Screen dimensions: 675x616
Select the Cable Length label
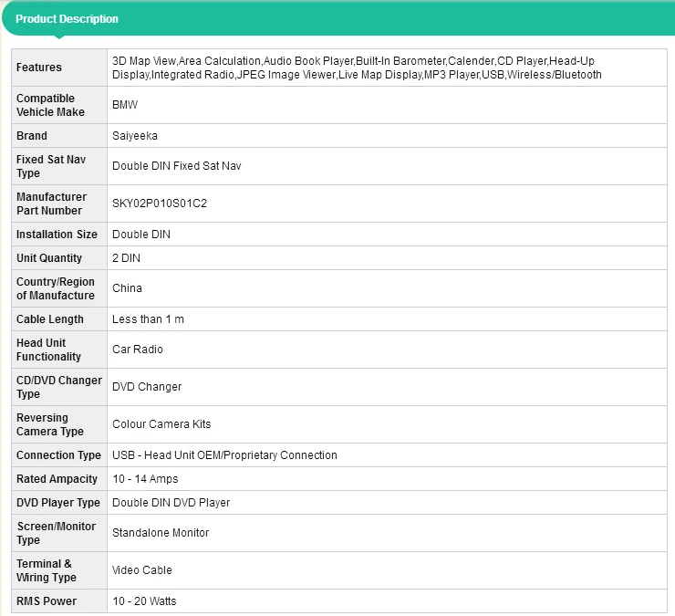pyautogui.click(x=50, y=319)
